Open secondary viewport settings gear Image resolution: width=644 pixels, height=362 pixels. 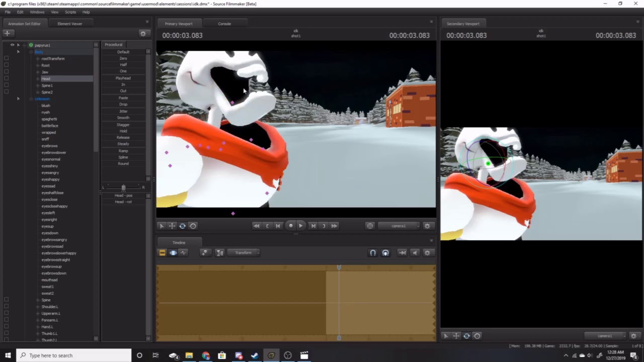(x=634, y=336)
